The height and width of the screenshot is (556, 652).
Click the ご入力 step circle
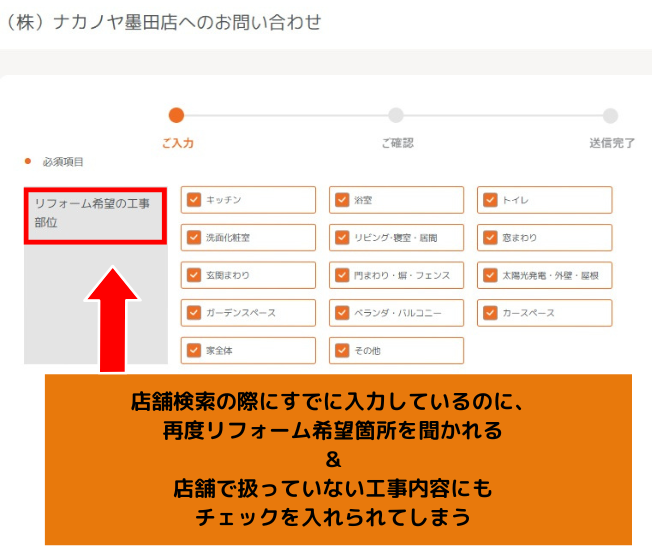point(176,115)
